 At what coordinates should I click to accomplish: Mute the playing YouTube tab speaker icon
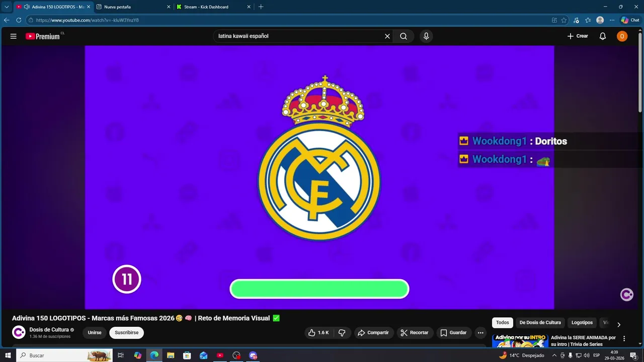(26, 7)
